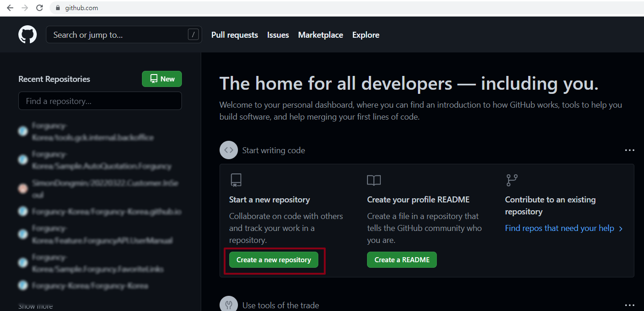Viewport: 644px width, 311px height.
Task: Open Issues in the top navigation
Action: pyautogui.click(x=278, y=35)
